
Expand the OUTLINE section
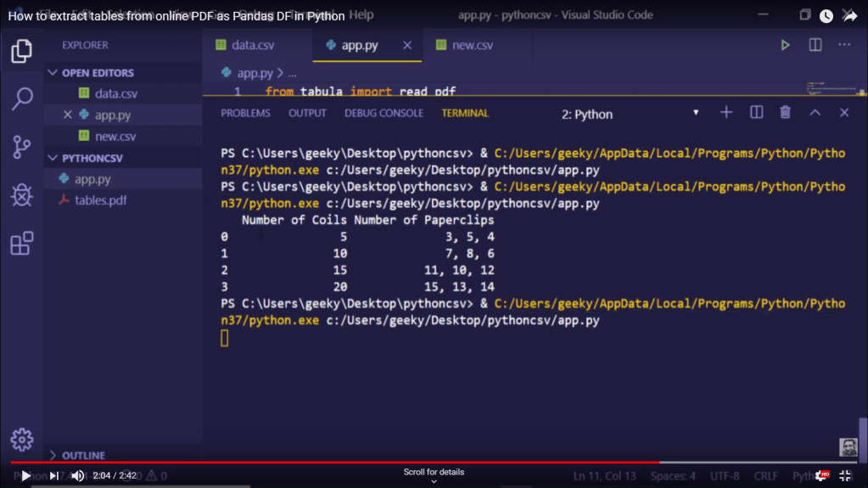coord(53,456)
